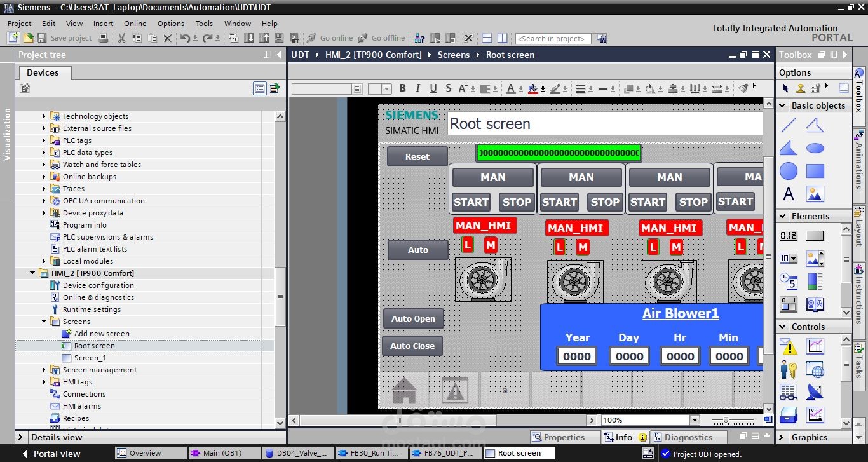The height and width of the screenshot is (462, 868).
Task: Select the Button element in Toolbox
Action: coord(815,236)
